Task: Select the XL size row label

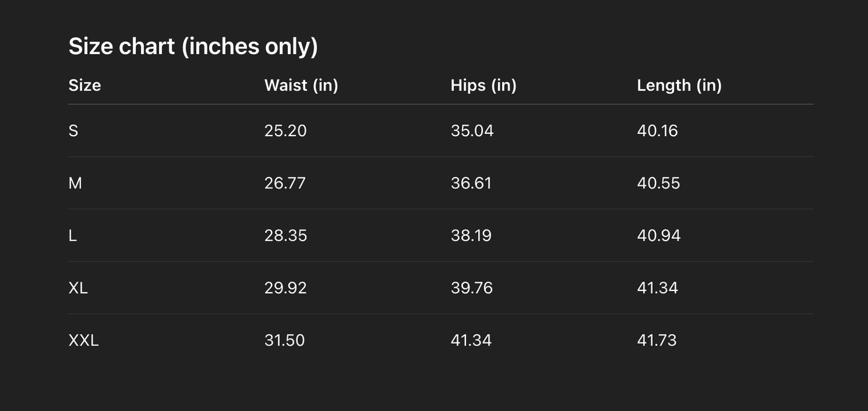Action: click(78, 288)
